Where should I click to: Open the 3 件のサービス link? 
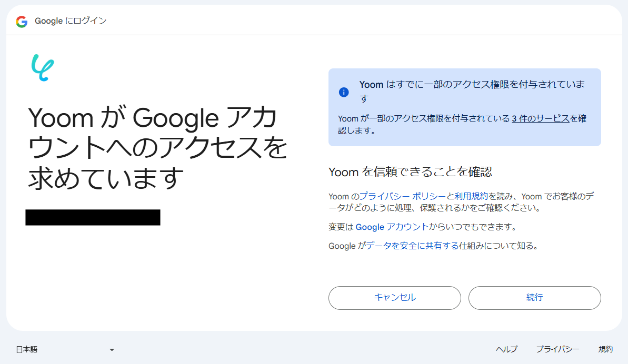[x=541, y=118]
